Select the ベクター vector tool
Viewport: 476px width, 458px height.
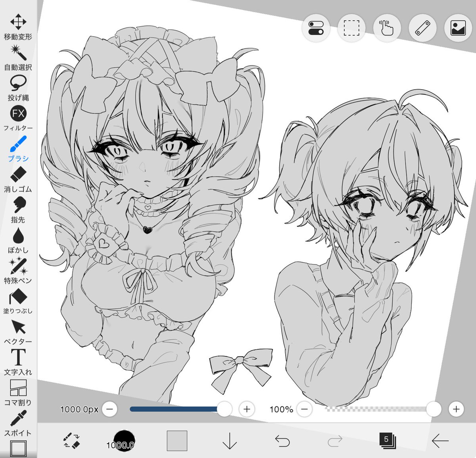pos(18,332)
